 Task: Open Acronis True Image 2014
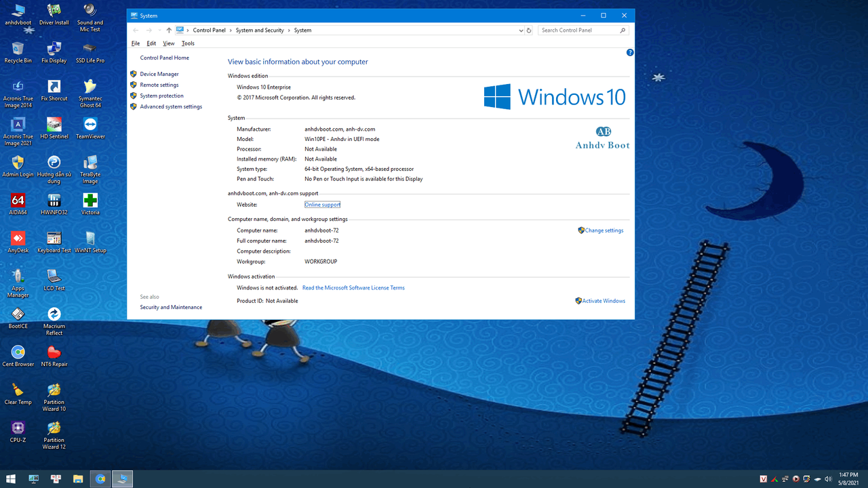point(18,94)
